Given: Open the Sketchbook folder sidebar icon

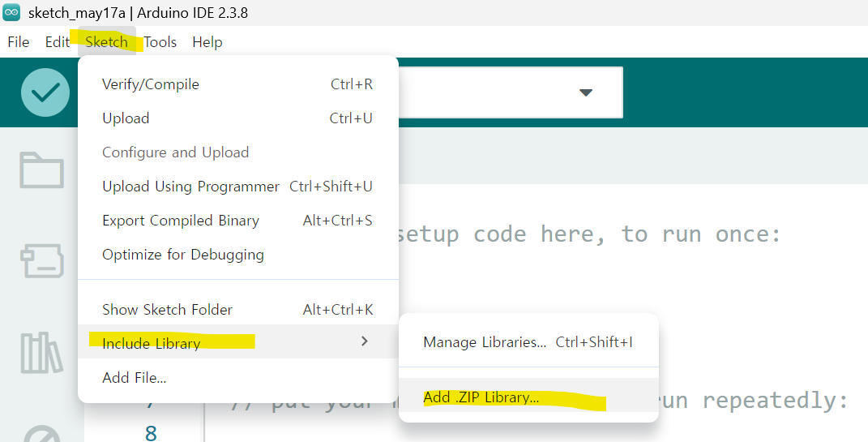Looking at the screenshot, I should click(41, 170).
